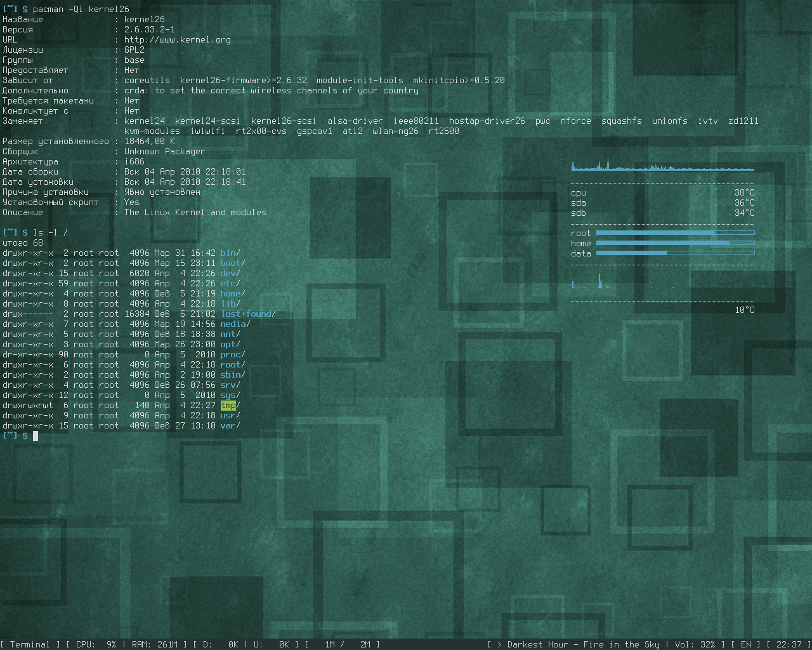
Task: Select the etc/ directory entry
Action: click(x=230, y=283)
